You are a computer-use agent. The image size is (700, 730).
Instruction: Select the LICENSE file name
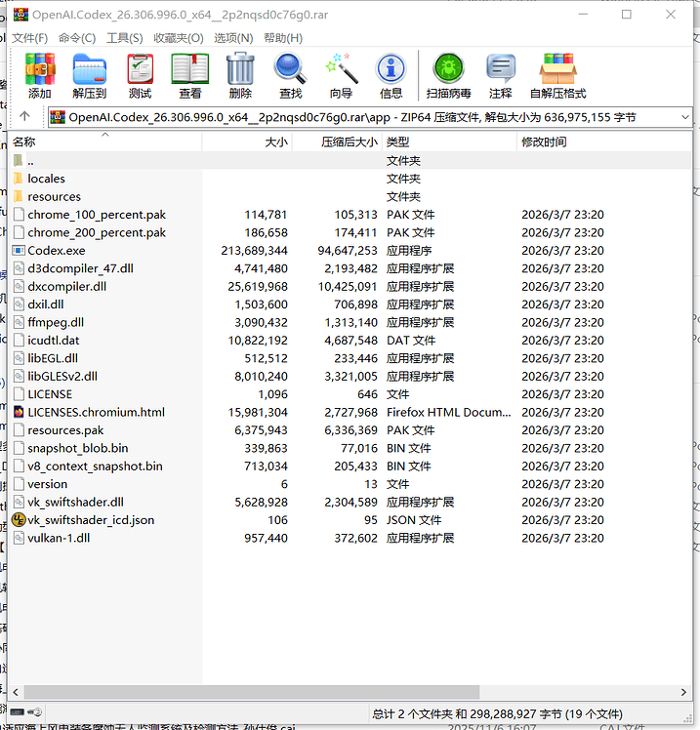pos(50,394)
